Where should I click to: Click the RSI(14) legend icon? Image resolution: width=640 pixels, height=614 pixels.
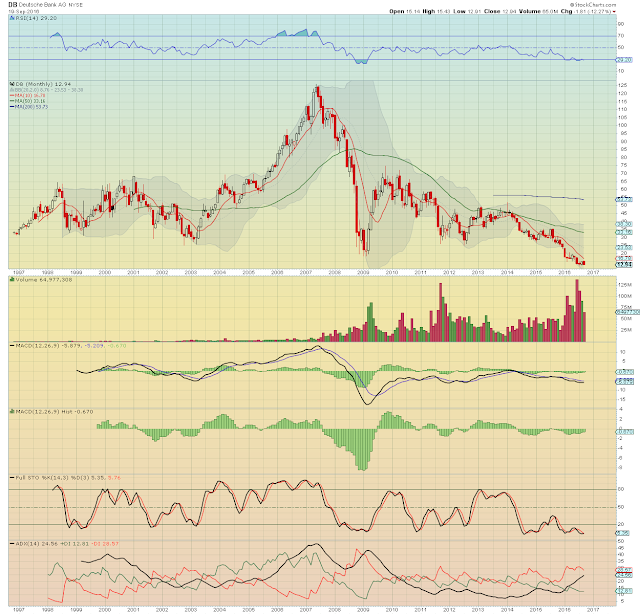point(12,18)
